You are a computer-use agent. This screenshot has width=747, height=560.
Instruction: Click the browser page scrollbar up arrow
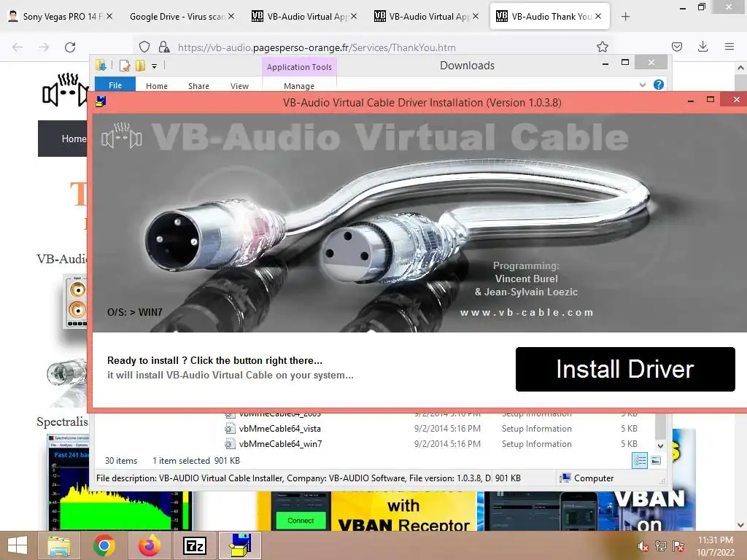point(740,68)
